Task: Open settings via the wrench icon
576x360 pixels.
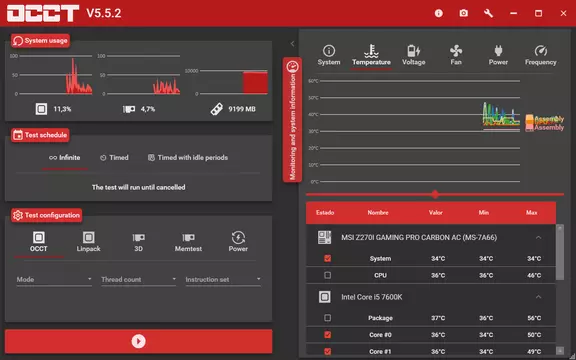Action: click(x=488, y=13)
